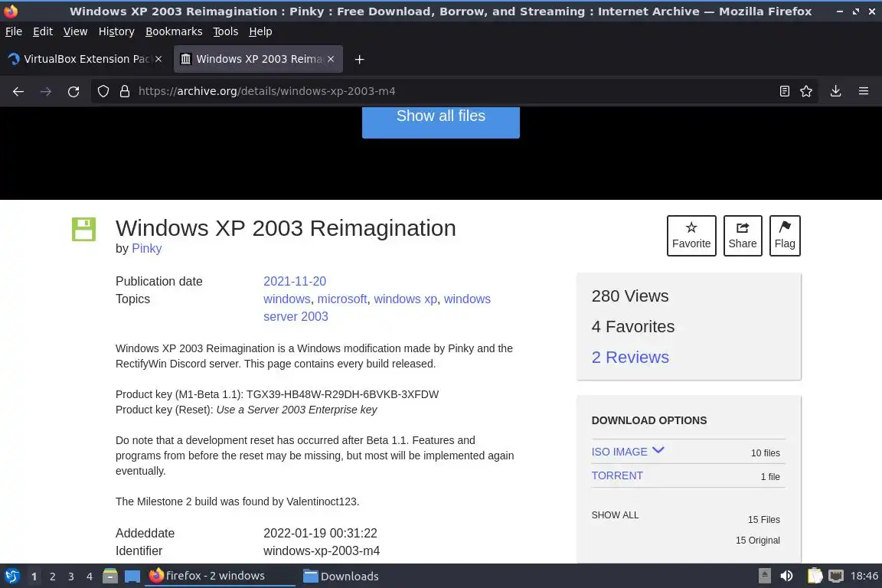Open the microsoft topic link
882x588 pixels.
tap(342, 299)
